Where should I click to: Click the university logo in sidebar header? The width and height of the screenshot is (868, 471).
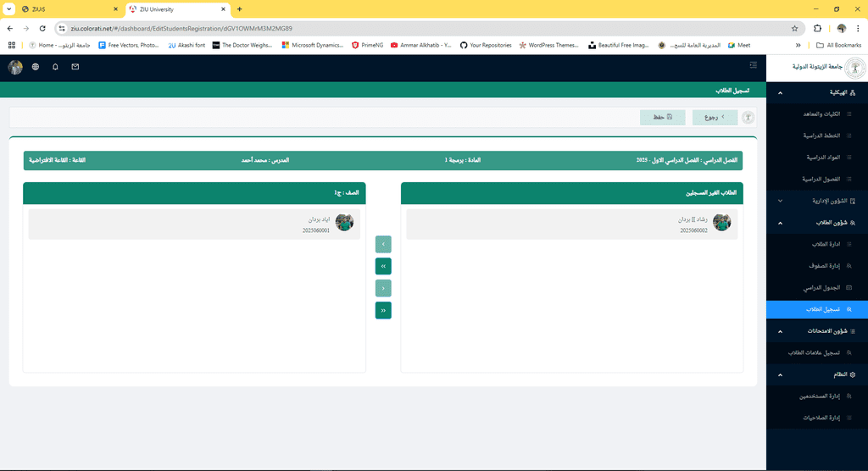pyautogui.click(x=856, y=68)
